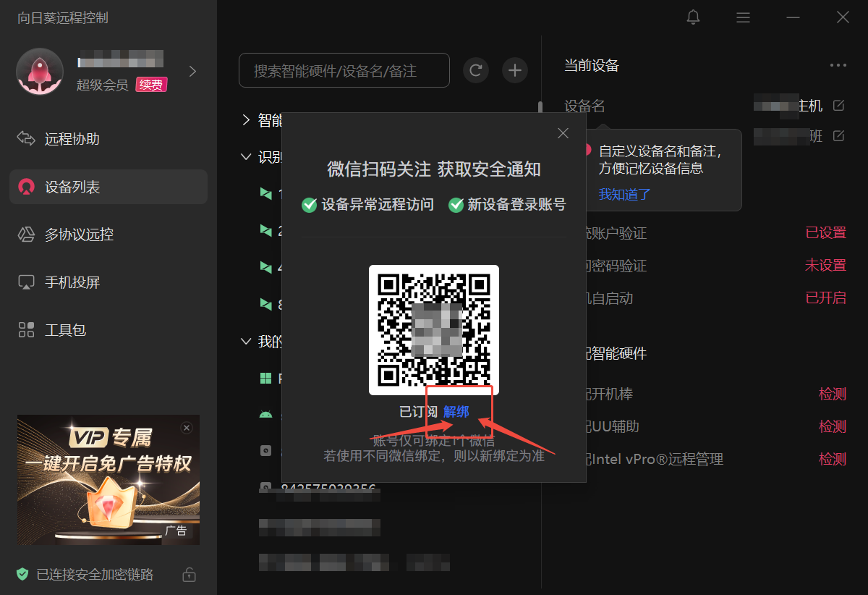
Task: Click 检测 for Intel vPro remote management
Action: (x=833, y=459)
